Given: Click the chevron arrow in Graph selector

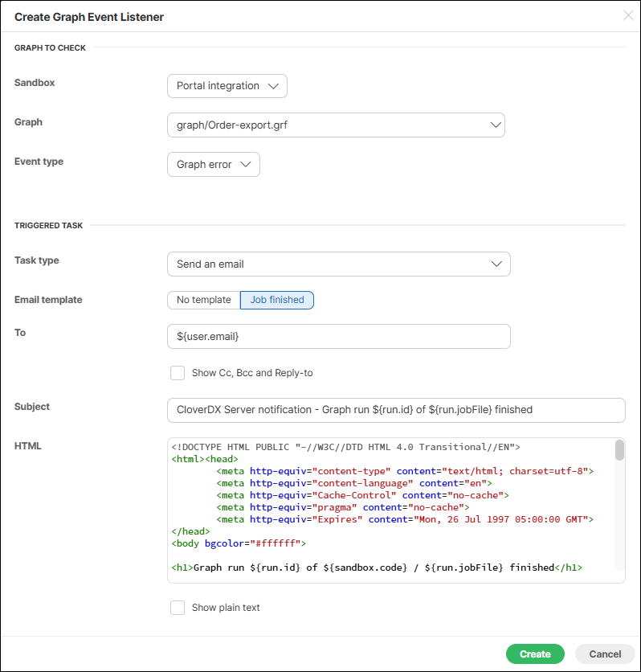Looking at the screenshot, I should click(x=493, y=125).
